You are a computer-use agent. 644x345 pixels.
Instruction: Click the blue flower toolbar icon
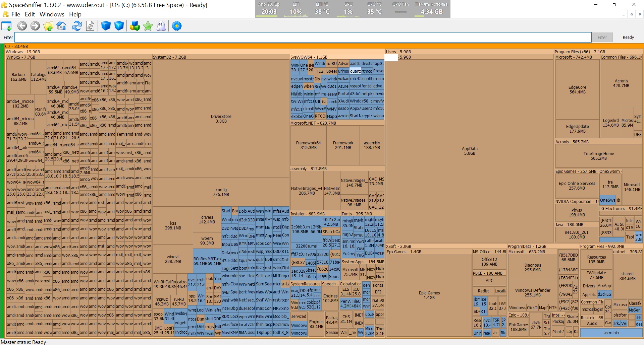[177, 26]
